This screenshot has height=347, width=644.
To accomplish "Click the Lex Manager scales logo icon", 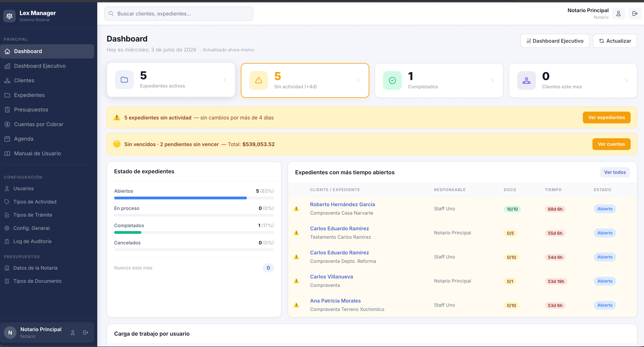I will pos(9,16).
